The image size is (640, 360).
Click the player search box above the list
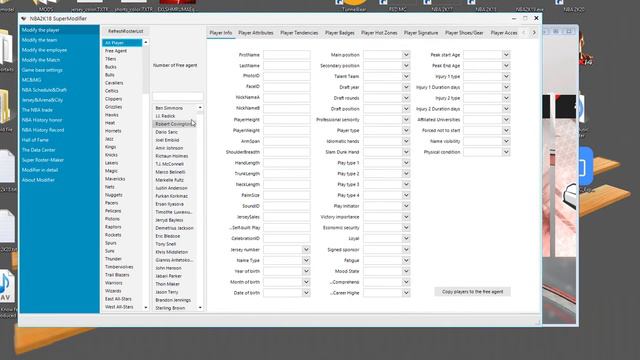coord(178,96)
